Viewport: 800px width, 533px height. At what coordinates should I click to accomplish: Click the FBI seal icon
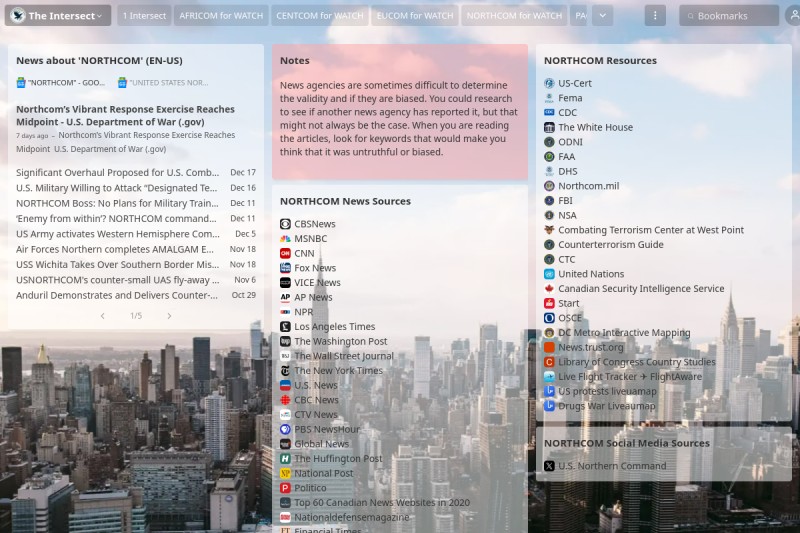(549, 201)
